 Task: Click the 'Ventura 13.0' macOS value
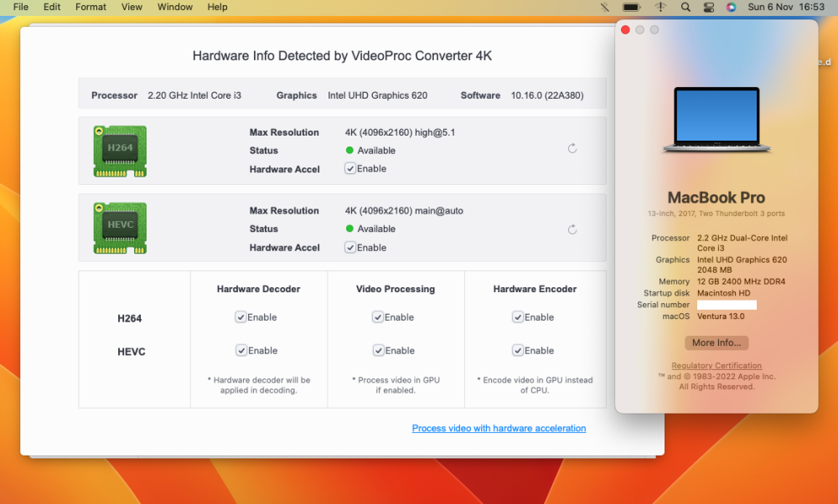pos(721,316)
